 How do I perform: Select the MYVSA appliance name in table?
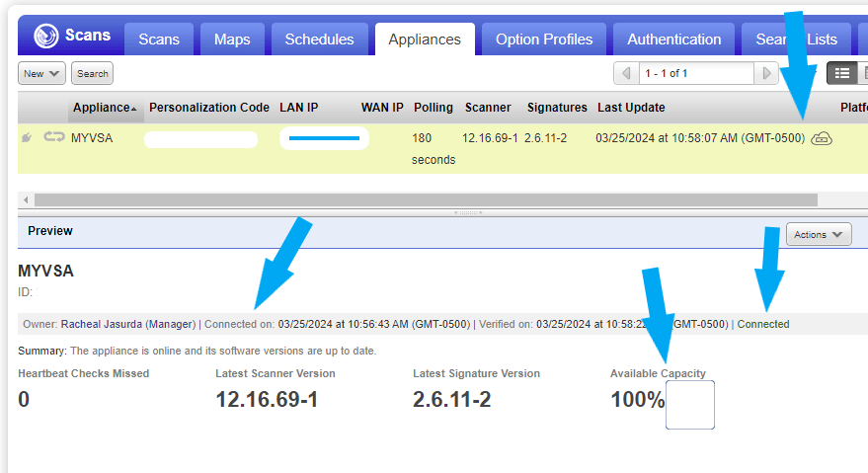tap(92, 138)
